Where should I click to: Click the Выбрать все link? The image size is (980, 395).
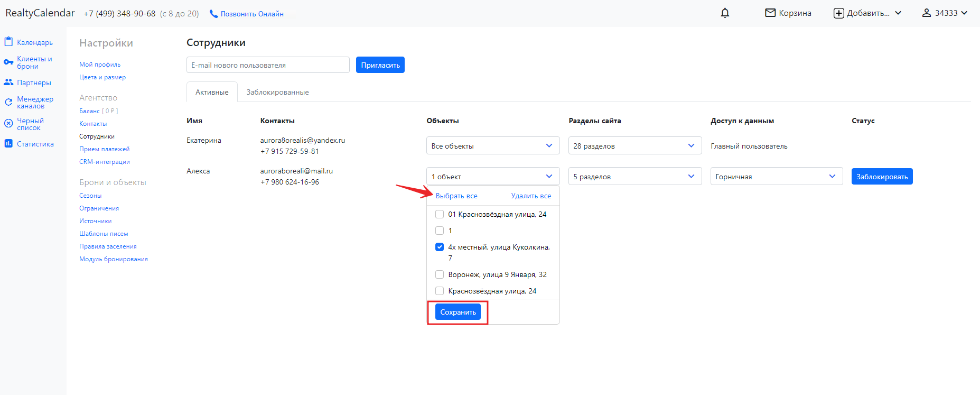[x=456, y=196]
